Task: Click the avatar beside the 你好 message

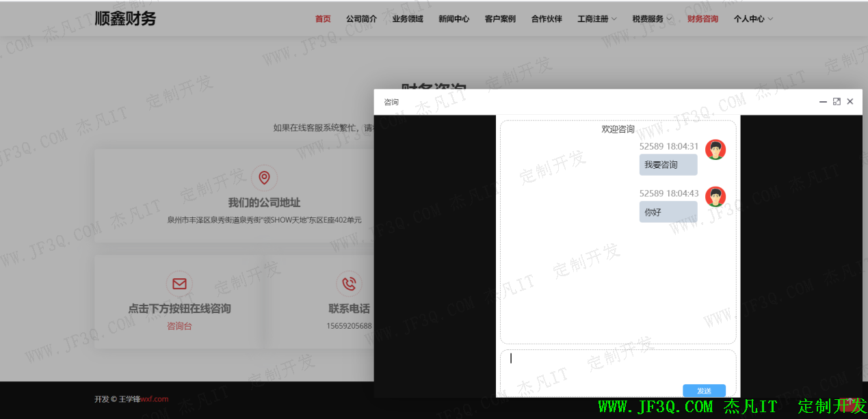Action: pyautogui.click(x=715, y=197)
